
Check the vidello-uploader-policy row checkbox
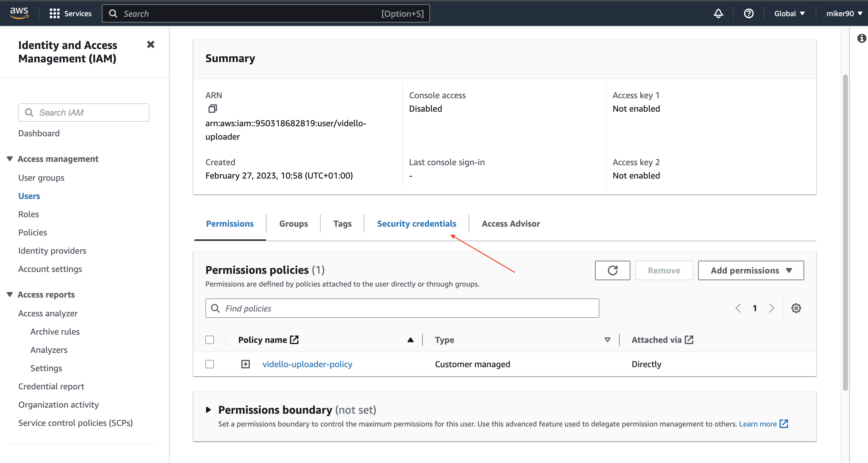coord(210,364)
